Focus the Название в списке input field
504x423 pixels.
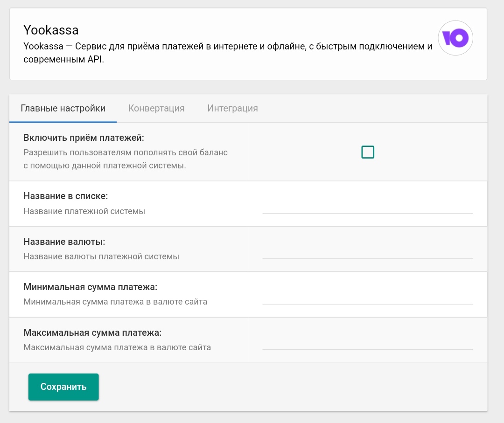click(367, 207)
